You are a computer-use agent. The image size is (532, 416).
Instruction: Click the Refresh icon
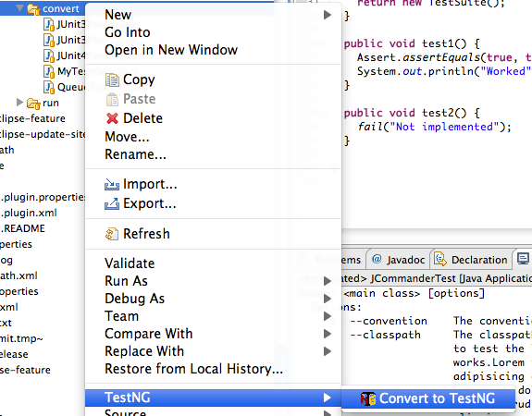(x=112, y=234)
